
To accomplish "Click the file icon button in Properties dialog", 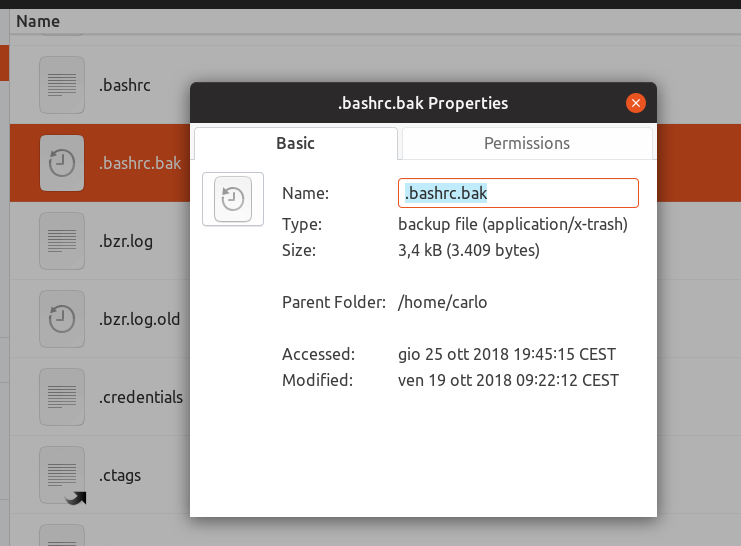I will tap(233, 199).
